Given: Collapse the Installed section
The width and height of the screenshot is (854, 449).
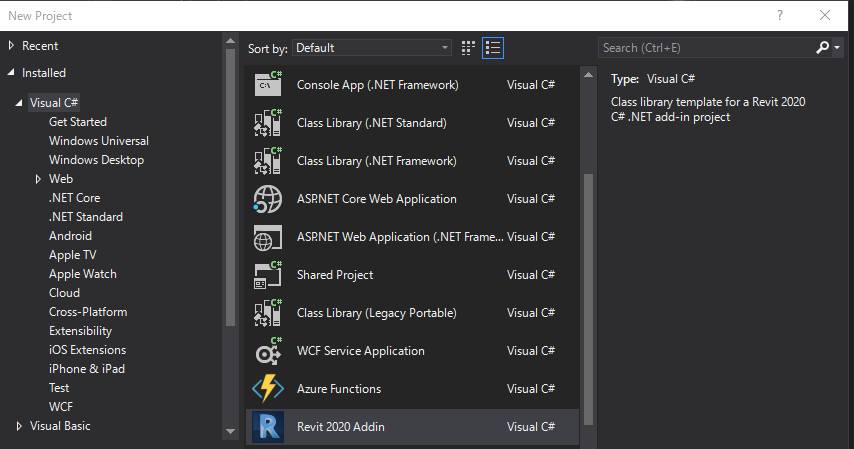Looking at the screenshot, I should click(x=11, y=72).
